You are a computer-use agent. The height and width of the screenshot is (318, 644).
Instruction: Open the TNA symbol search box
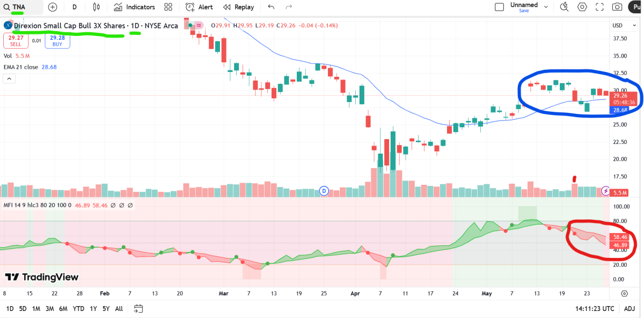[x=23, y=7]
